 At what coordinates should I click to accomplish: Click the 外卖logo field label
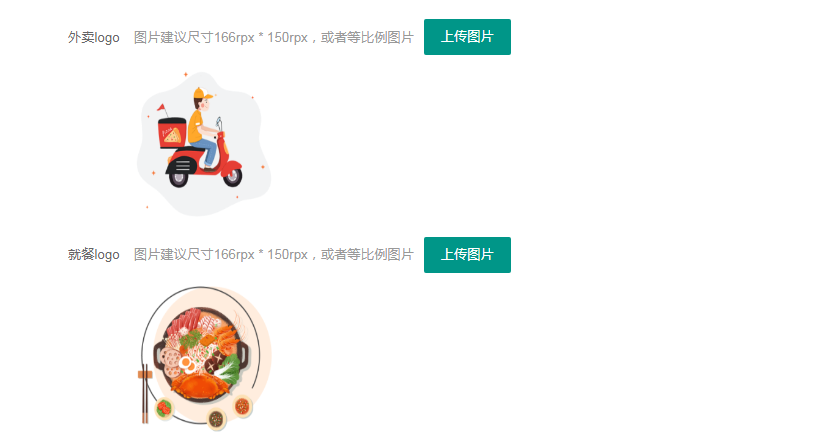click(94, 37)
